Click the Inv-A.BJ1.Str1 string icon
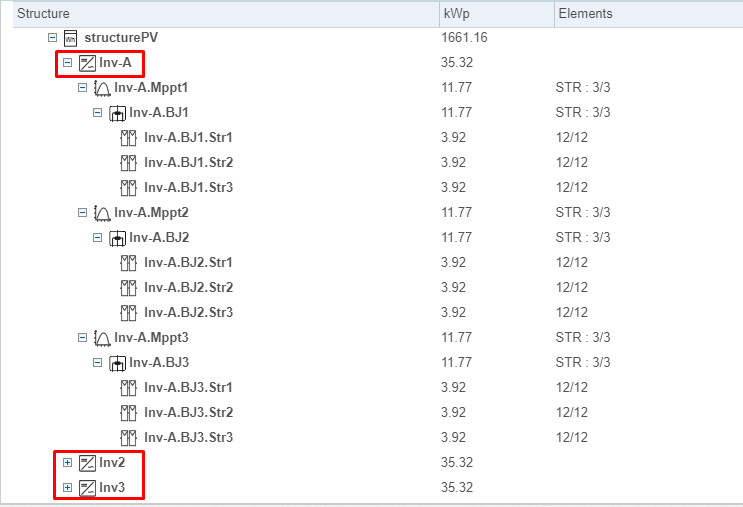Viewport: 743px width, 507px height. 128,138
